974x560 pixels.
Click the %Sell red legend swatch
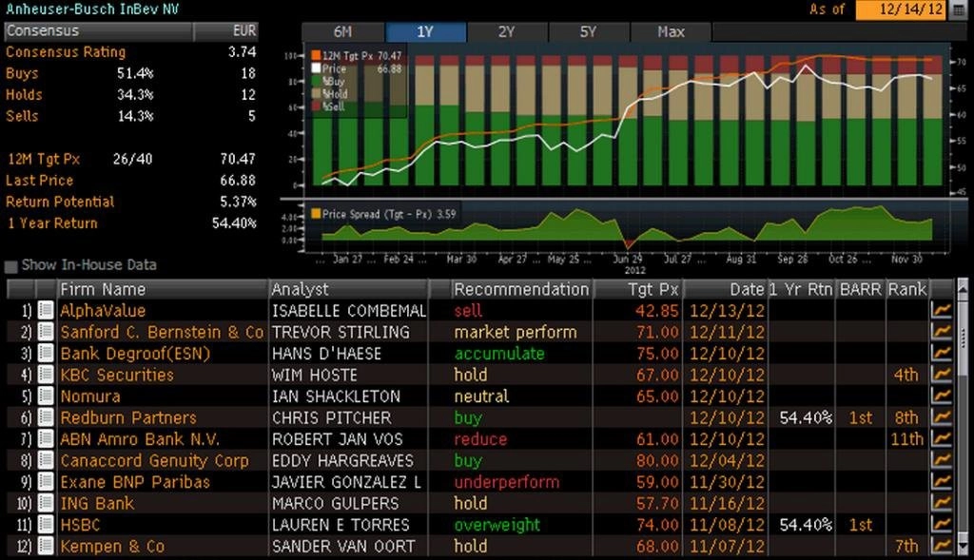point(316,106)
